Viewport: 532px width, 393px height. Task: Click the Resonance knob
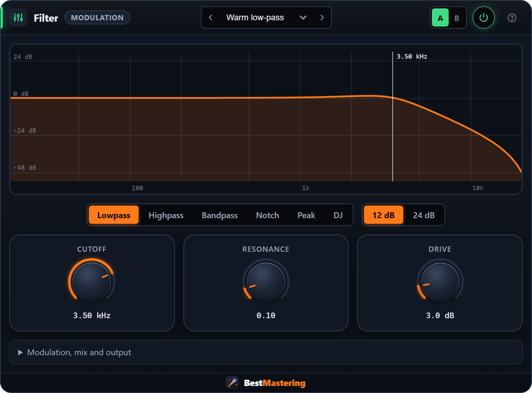pos(266,281)
